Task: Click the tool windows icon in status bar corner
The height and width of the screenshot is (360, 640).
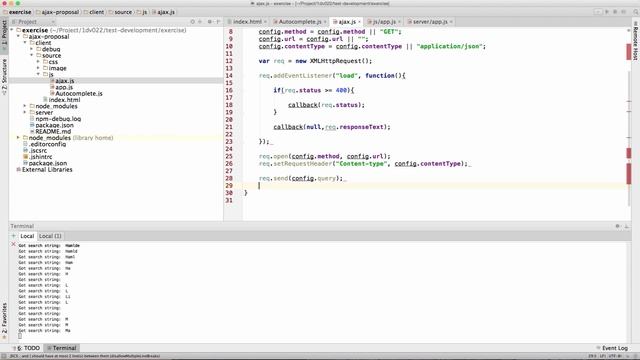Action: coord(4,356)
